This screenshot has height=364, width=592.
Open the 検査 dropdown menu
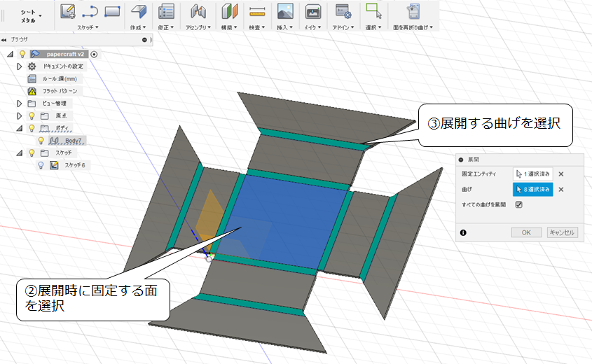point(257,27)
